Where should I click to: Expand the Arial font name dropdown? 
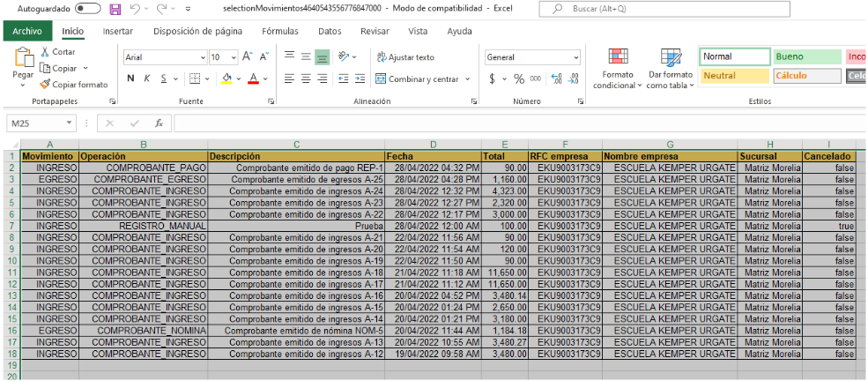click(x=201, y=57)
